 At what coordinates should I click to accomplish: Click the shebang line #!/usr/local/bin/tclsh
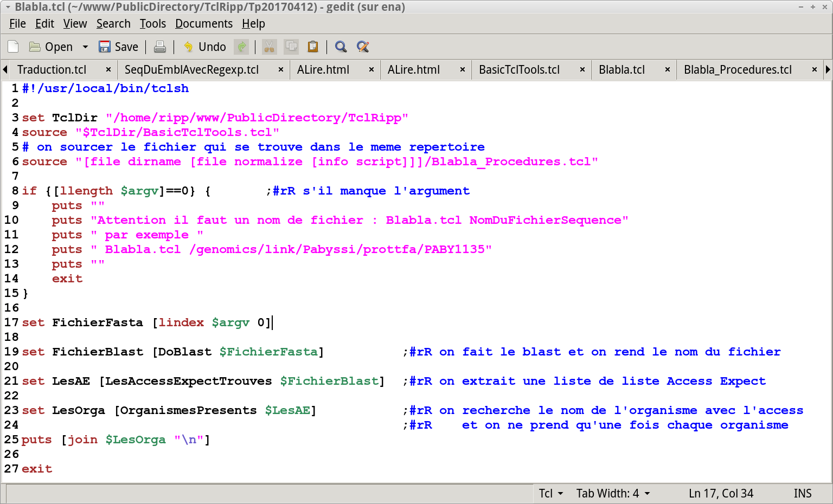(105, 88)
